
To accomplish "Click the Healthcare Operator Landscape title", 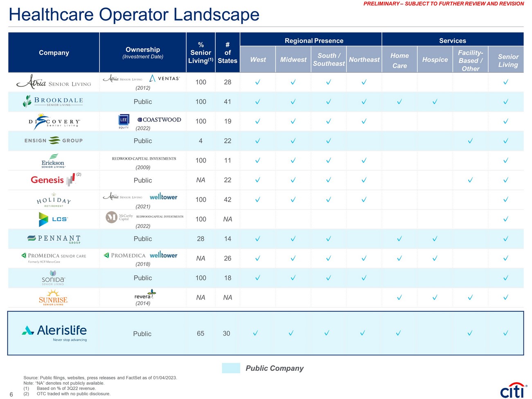I will [134, 15].
